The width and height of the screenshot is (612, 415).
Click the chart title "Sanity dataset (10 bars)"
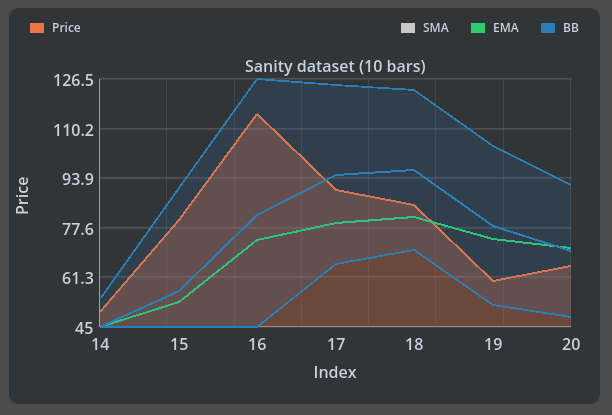tap(335, 66)
